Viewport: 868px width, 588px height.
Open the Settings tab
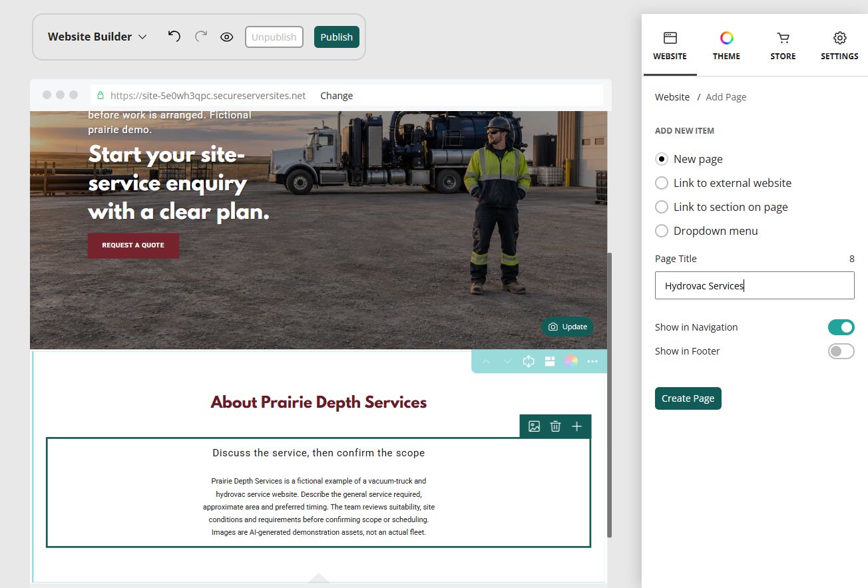click(839, 46)
